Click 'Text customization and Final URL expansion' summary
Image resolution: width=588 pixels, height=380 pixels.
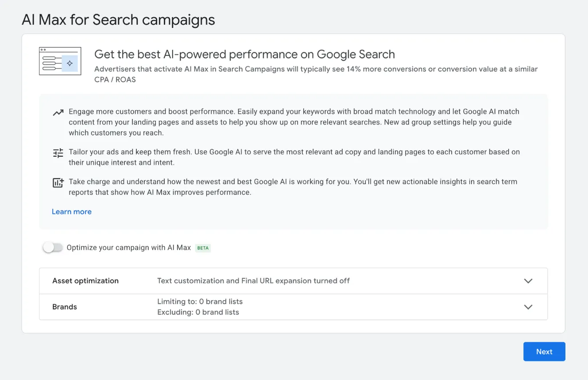[253, 281]
